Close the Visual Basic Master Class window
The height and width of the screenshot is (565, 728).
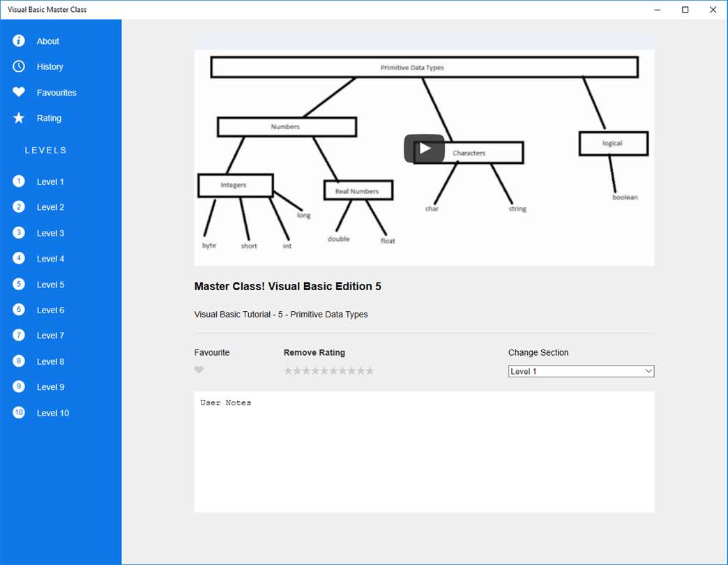(x=713, y=10)
